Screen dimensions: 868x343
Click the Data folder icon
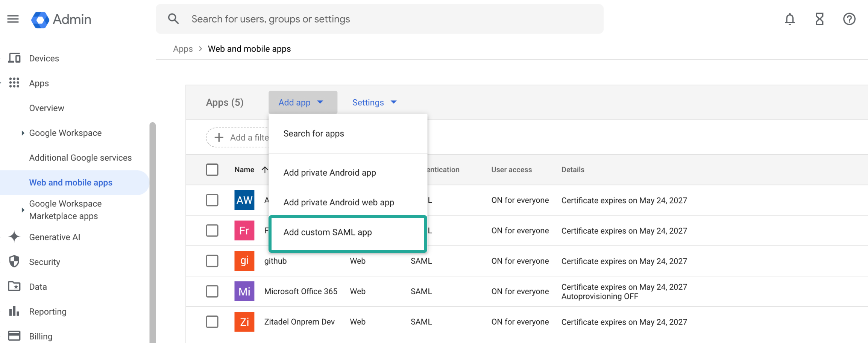14,287
